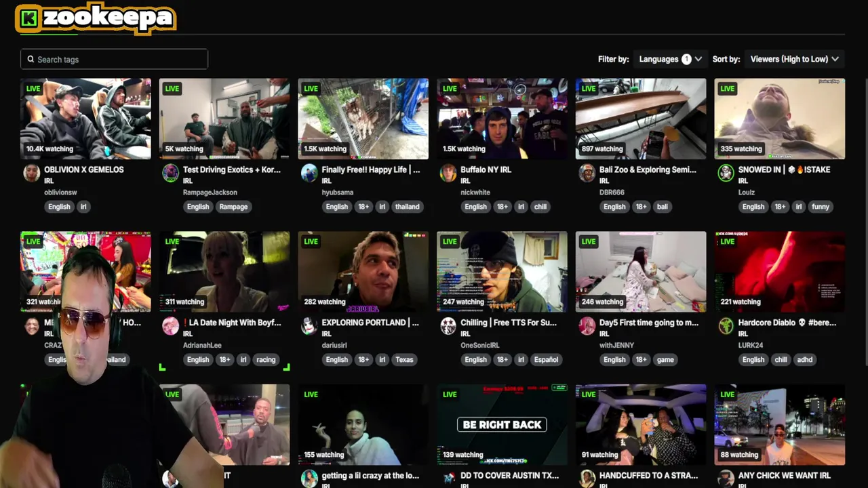Open AdrianahLee channel avatar
This screenshot has height=488, width=868.
(x=170, y=326)
